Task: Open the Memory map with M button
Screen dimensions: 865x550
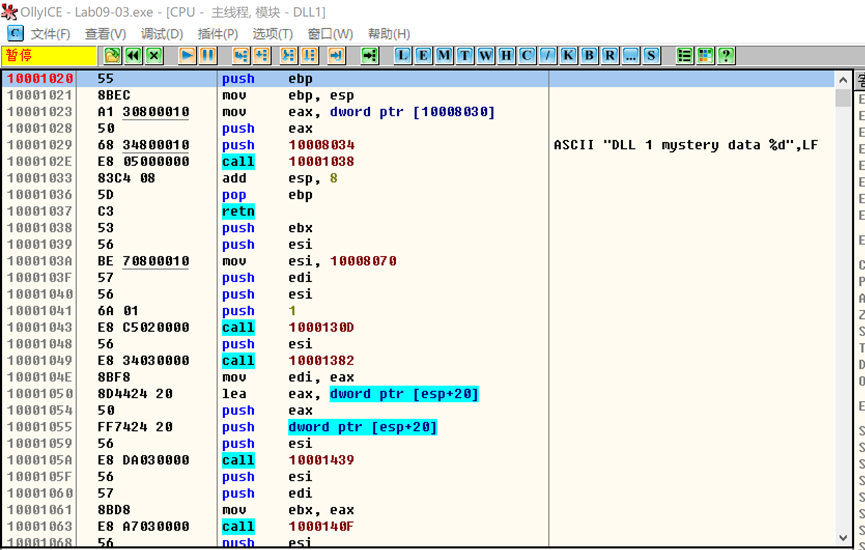Action: (x=444, y=55)
